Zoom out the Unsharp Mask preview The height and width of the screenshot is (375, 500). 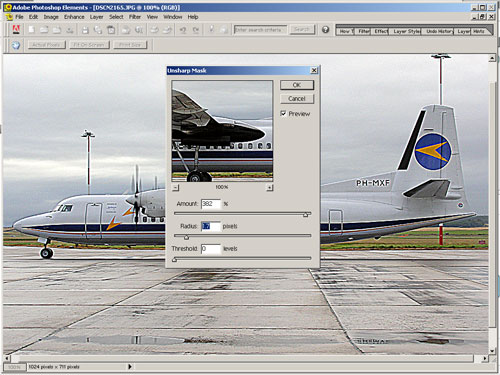[x=176, y=187]
